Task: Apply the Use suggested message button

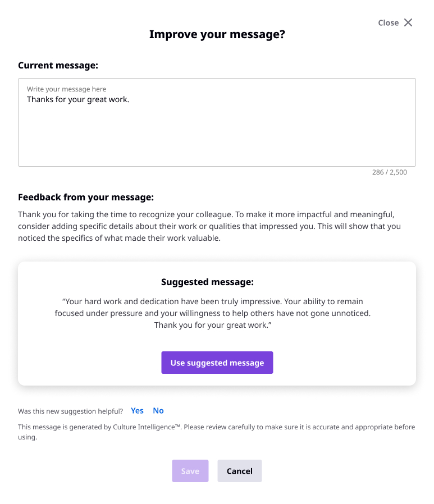Action: [x=217, y=363]
